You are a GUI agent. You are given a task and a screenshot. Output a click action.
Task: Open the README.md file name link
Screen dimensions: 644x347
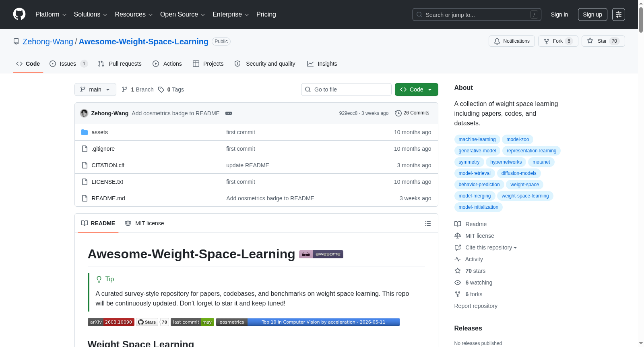(108, 198)
